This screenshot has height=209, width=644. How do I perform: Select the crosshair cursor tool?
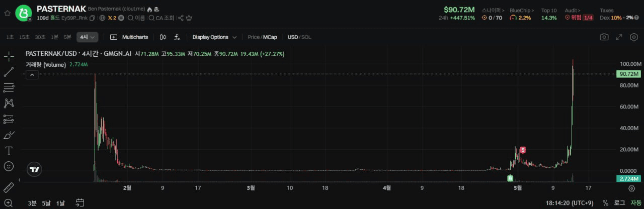9,56
